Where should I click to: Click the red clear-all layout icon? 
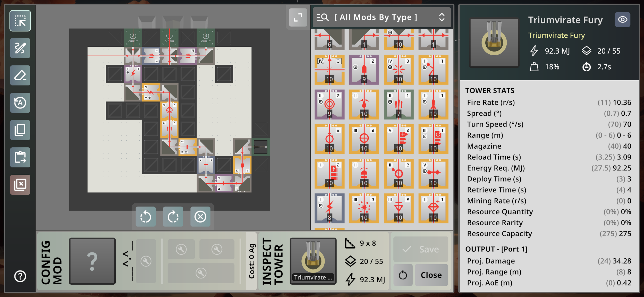(x=20, y=185)
